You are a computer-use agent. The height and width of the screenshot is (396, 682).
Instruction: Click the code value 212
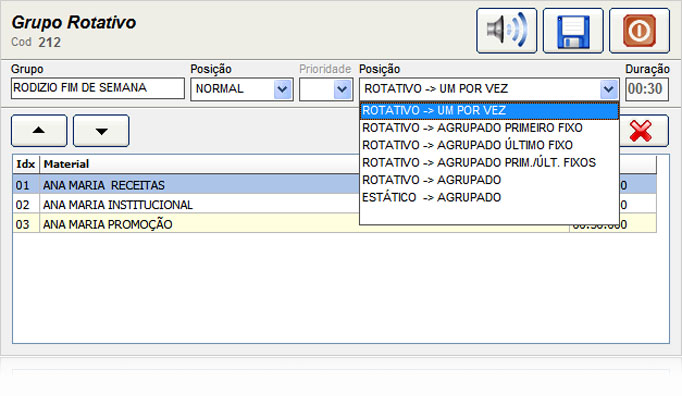point(50,43)
